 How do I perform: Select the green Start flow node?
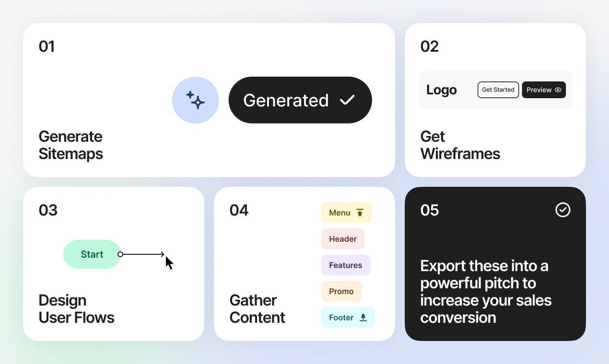[x=92, y=254]
